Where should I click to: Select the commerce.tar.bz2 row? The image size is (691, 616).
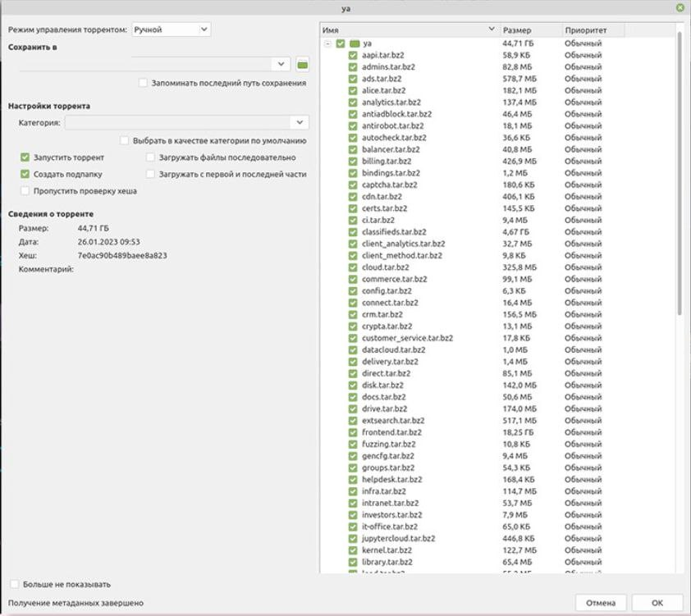point(497,279)
